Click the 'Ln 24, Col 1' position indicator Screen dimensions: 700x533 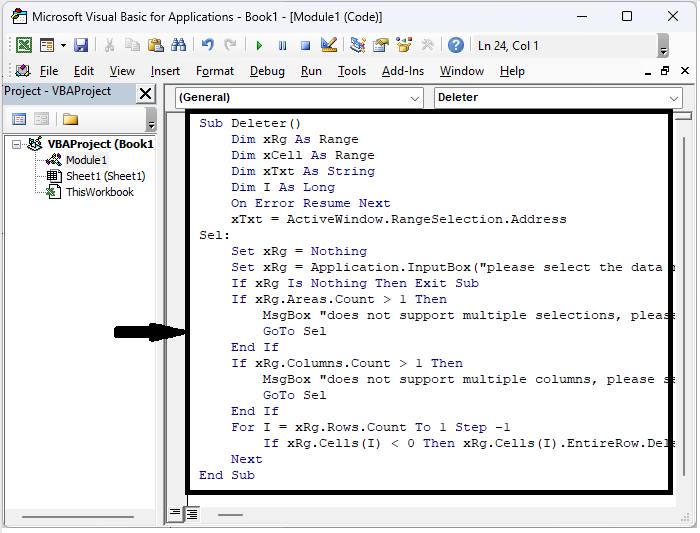(508, 46)
